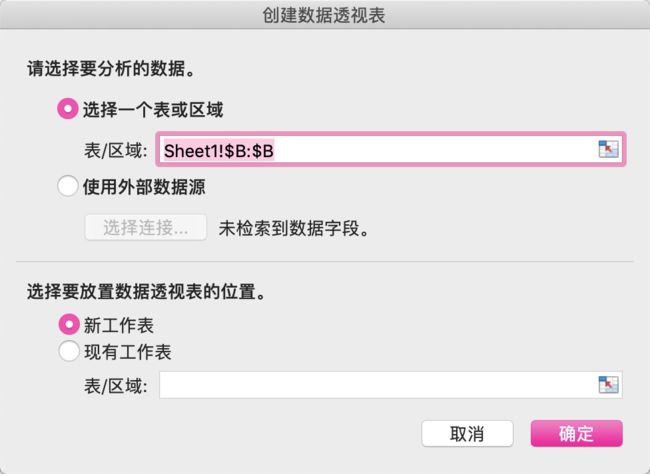The image size is (650, 474).
Task: Select the 使用外部数据源 radio button
Action: click(x=68, y=186)
